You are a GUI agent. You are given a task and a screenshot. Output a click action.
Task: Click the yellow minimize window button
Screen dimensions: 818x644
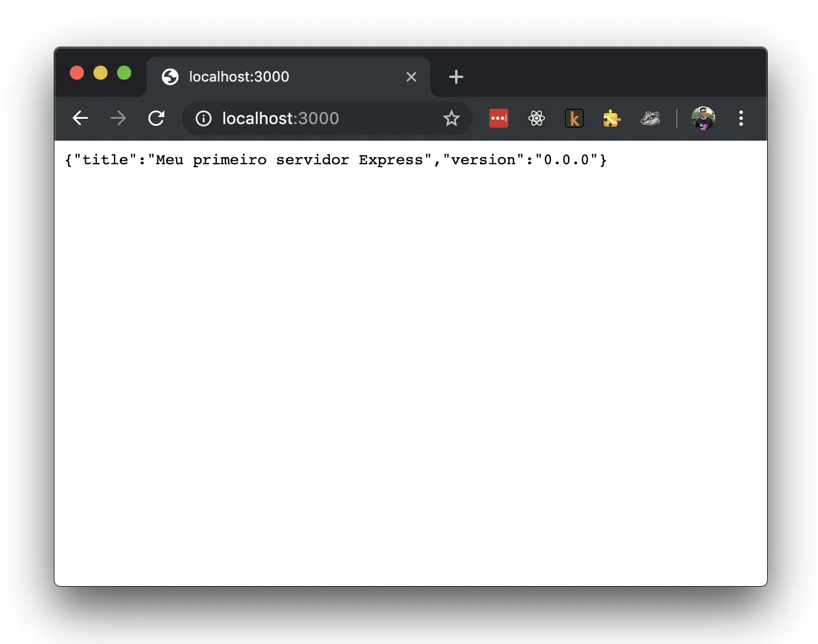(100, 73)
